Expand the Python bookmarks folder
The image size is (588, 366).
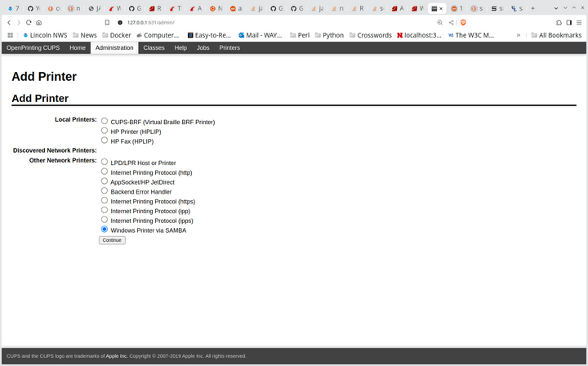pos(329,35)
